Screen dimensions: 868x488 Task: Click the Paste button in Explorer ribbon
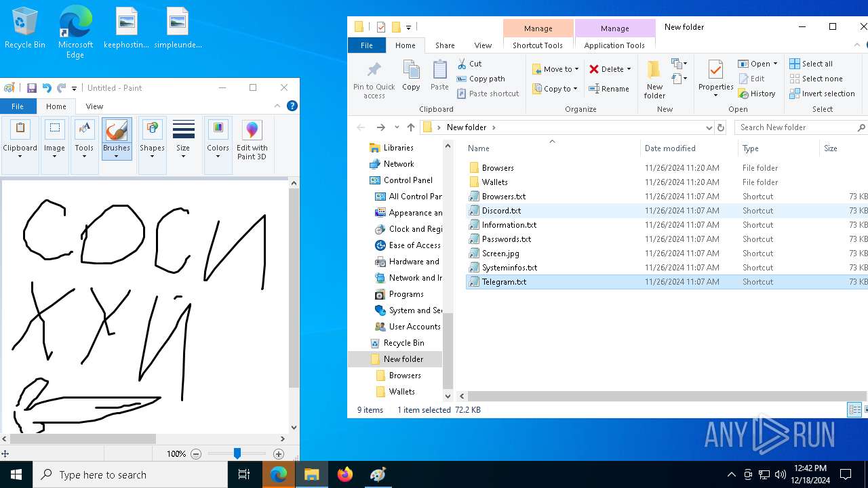click(439, 76)
